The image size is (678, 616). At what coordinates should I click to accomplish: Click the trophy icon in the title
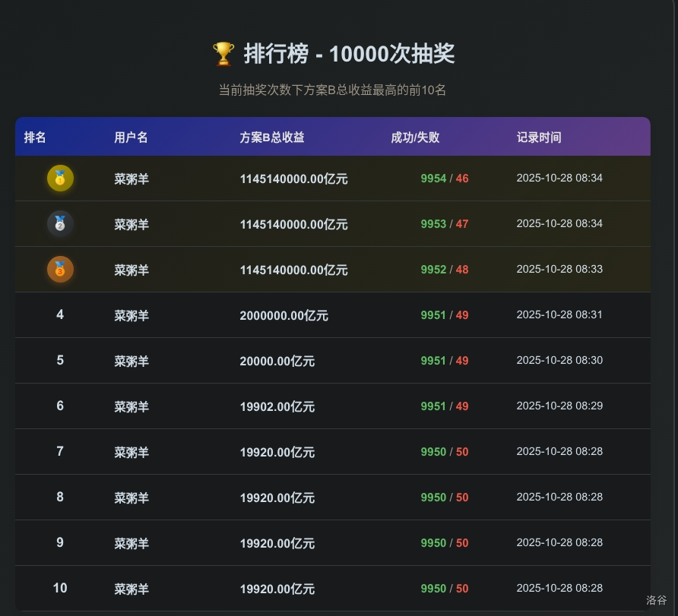tap(223, 54)
